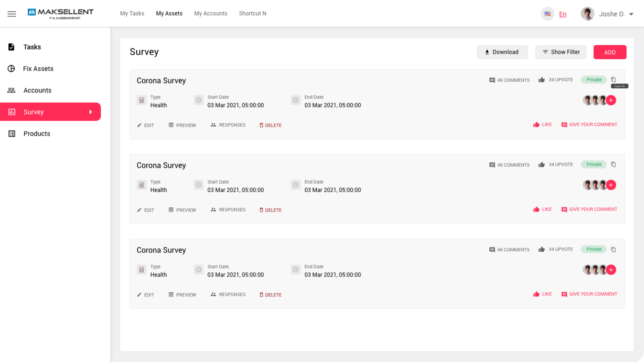Click copy link icon on third survey
This screenshot has width=644, height=362.
pos(613,249)
